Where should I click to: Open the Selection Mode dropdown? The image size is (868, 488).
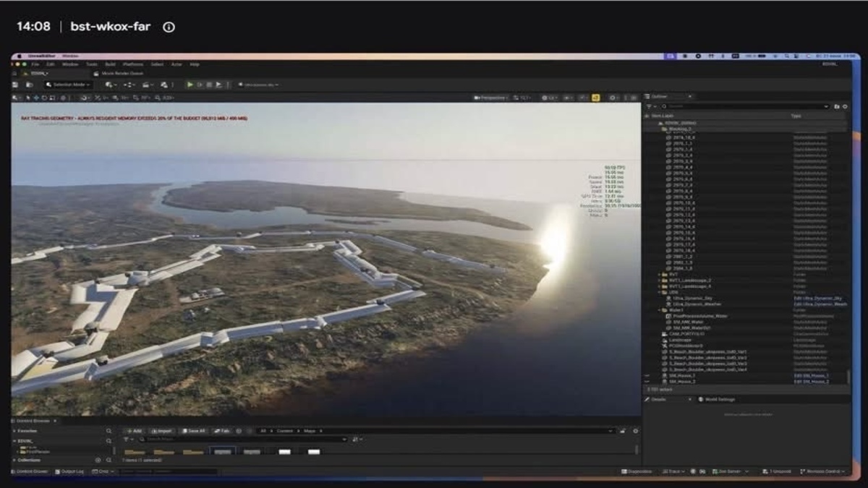pyautogui.click(x=68, y=85)
